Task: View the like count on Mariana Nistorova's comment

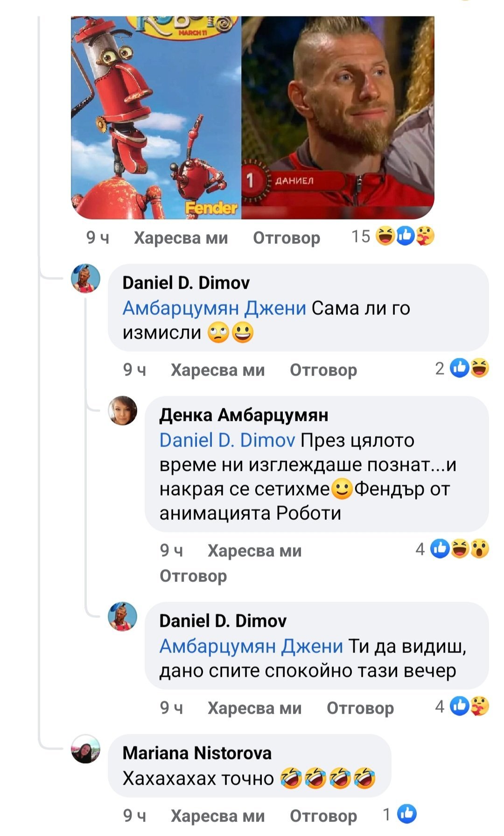Action: (x=399, y=815)
